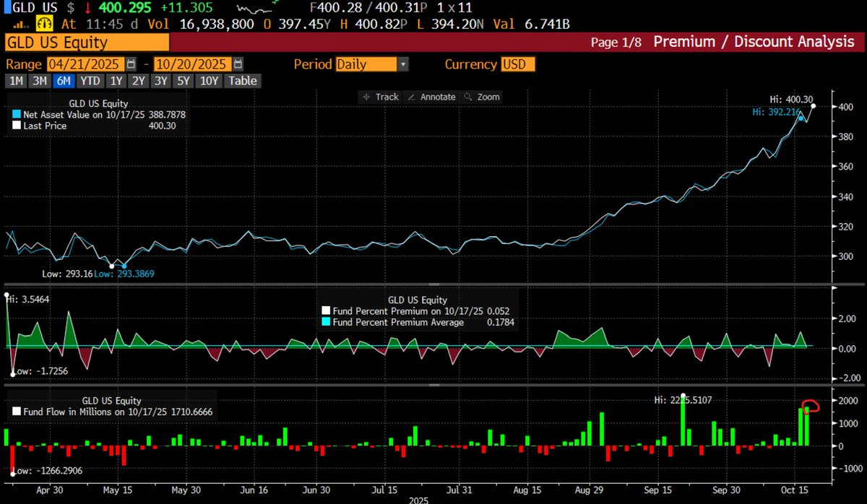Click the Oct 15 date label on the x-axis

[x=793, y=490]
